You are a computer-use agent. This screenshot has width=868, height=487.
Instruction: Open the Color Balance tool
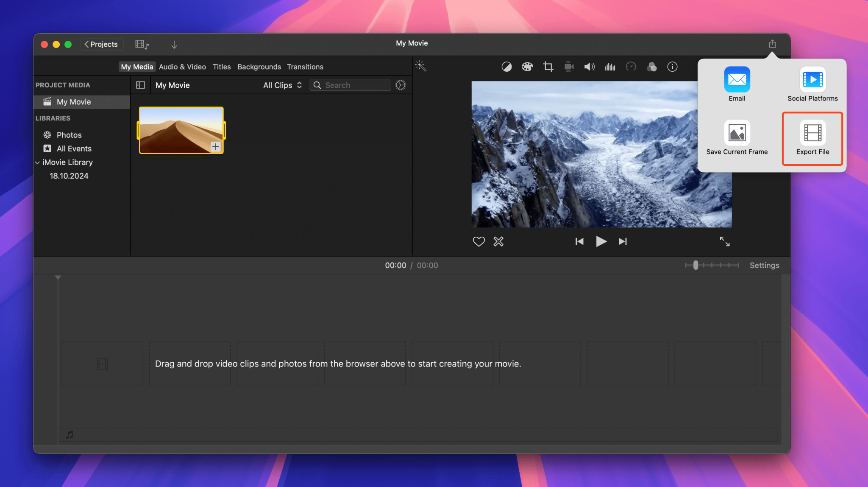click(x=506, y=67)
